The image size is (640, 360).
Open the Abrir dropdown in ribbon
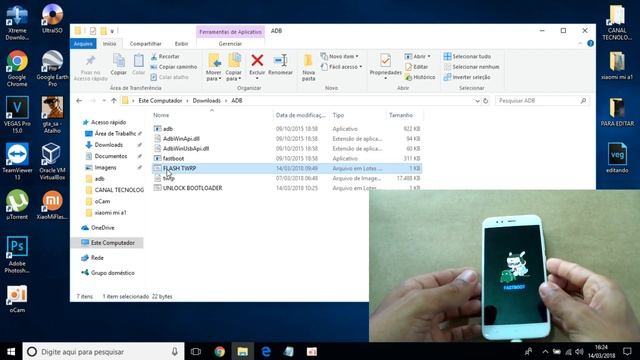tap(417, 56)
